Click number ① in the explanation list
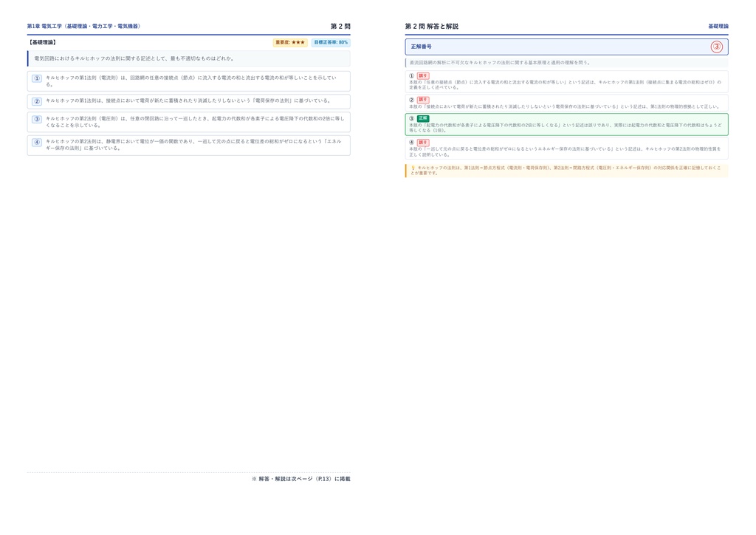This screenshot has height=535, width=756. tap(411, 75)
